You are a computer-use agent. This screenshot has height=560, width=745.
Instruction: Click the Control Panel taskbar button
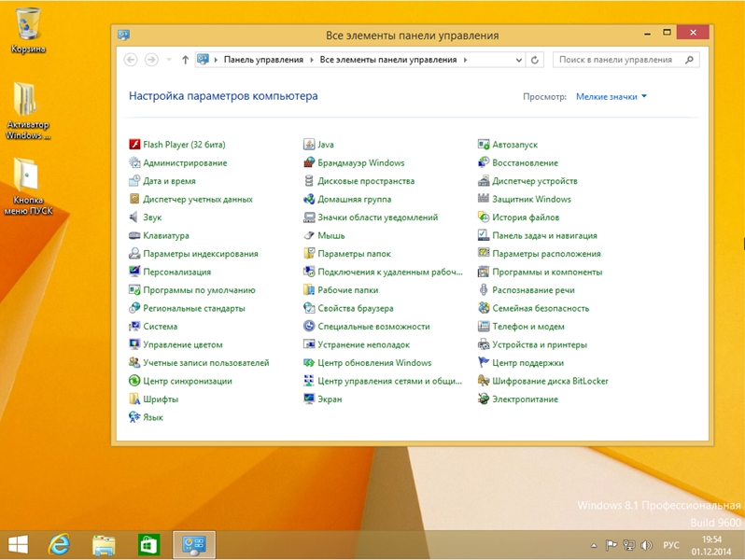pos(194,545)
